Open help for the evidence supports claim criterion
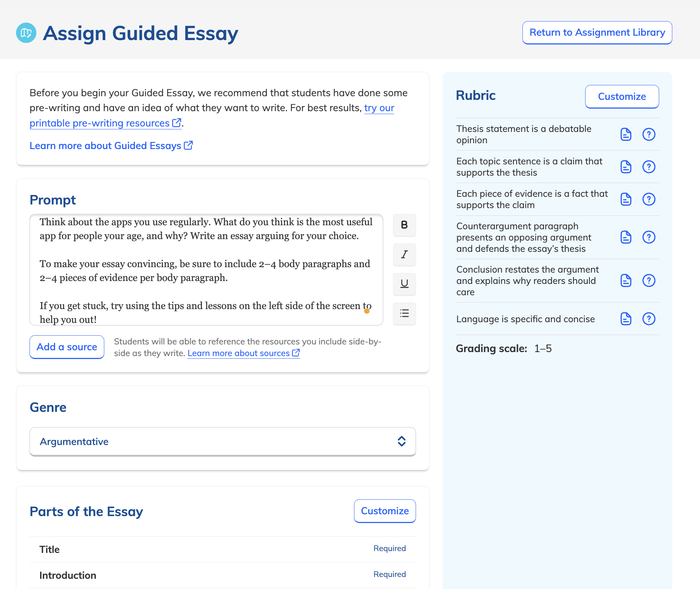 coord(649,199)
